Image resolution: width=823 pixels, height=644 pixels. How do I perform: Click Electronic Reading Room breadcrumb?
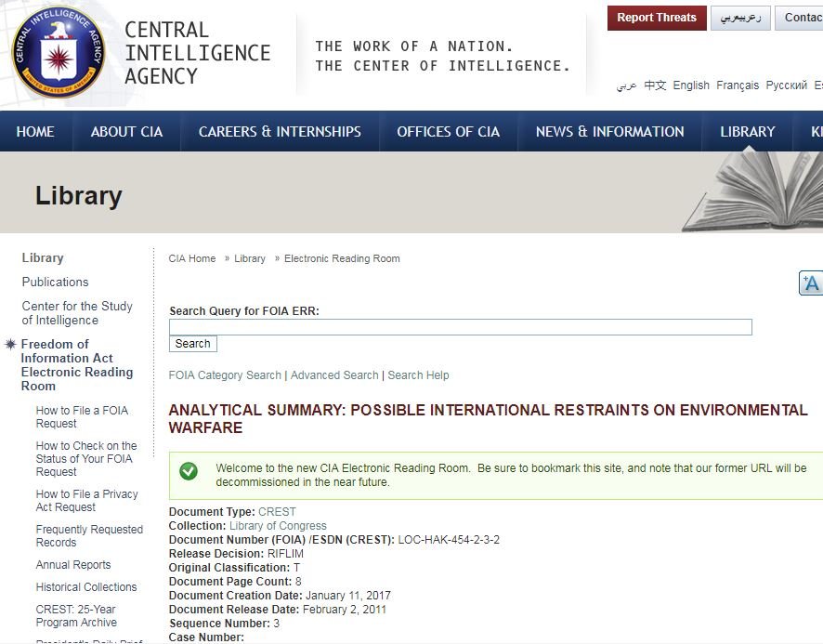coord(342,258)
